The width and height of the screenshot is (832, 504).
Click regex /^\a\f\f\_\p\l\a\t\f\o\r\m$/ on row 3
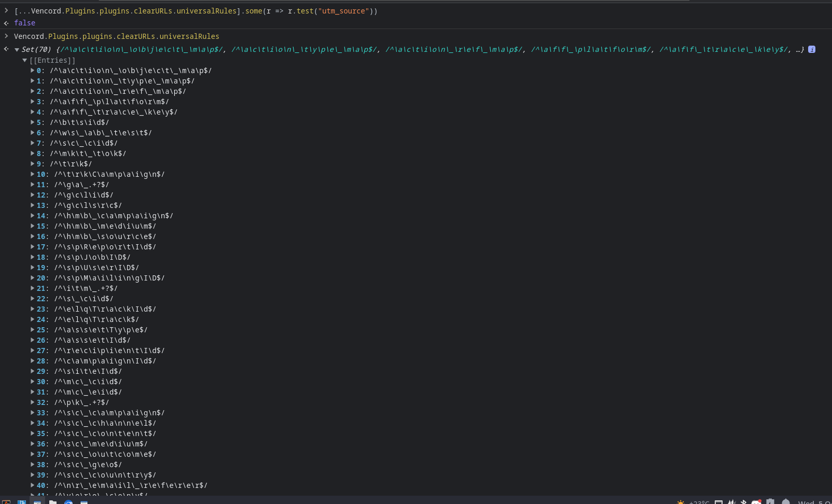[109, 102]
